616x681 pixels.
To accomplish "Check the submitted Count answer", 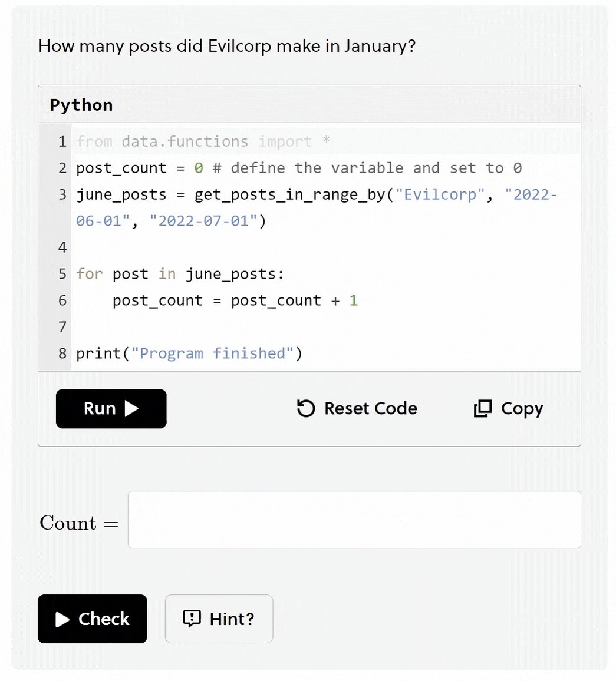I will click(x=93, y=619).
